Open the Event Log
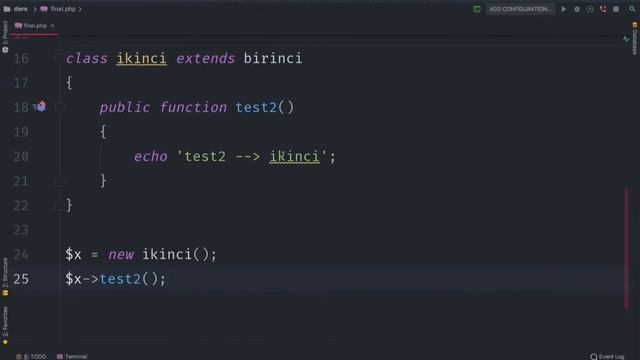 tap(607, 356)
